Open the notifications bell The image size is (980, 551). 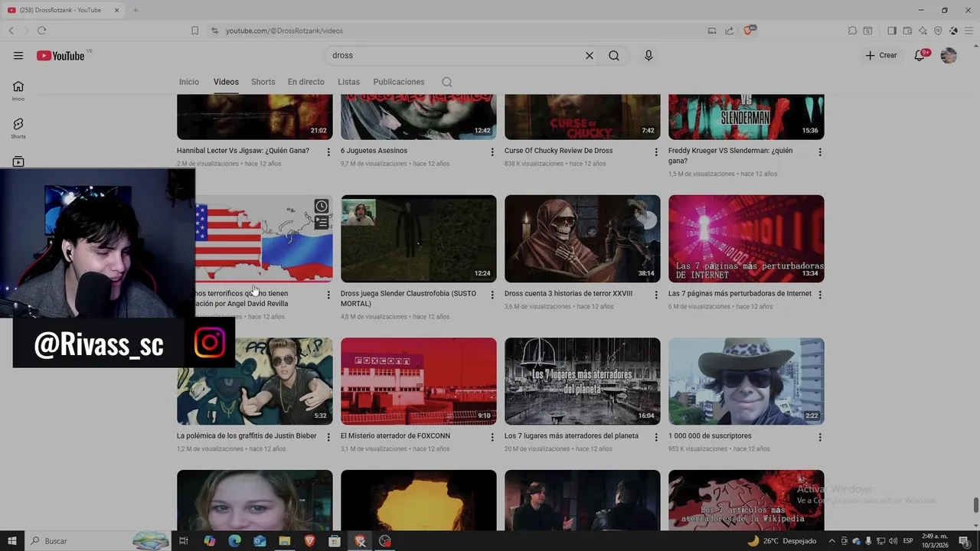tap(920, 55)
